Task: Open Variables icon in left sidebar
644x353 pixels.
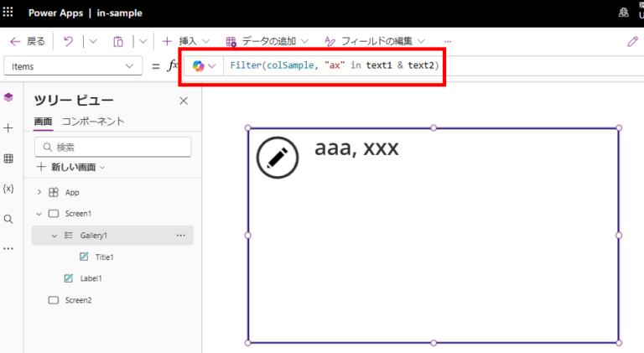Action: [8, 189]
